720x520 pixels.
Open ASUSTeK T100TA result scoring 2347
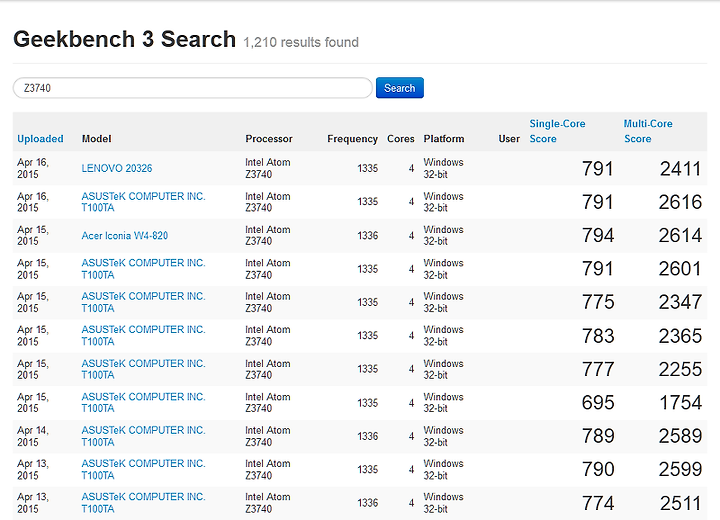(x=143, y=302)
